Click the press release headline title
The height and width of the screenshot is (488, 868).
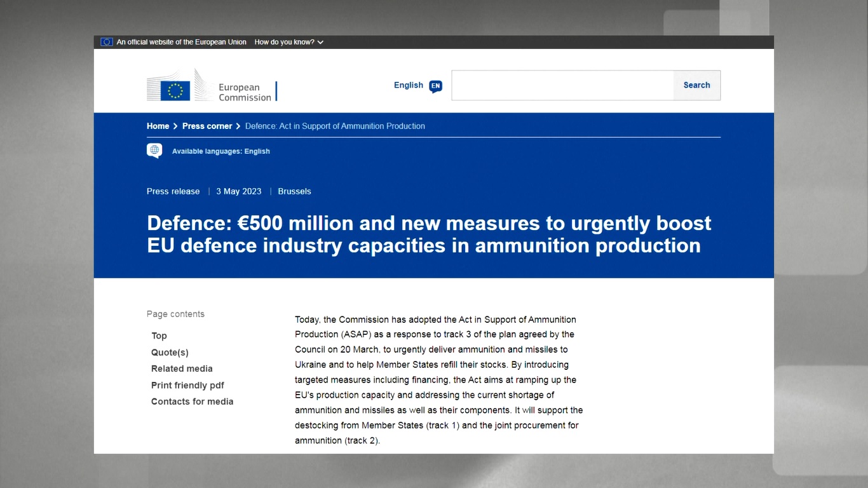(429, 234)
